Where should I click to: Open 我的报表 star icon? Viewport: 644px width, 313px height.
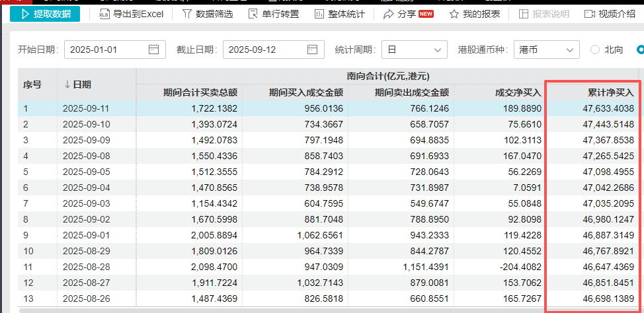coord(454,14)
